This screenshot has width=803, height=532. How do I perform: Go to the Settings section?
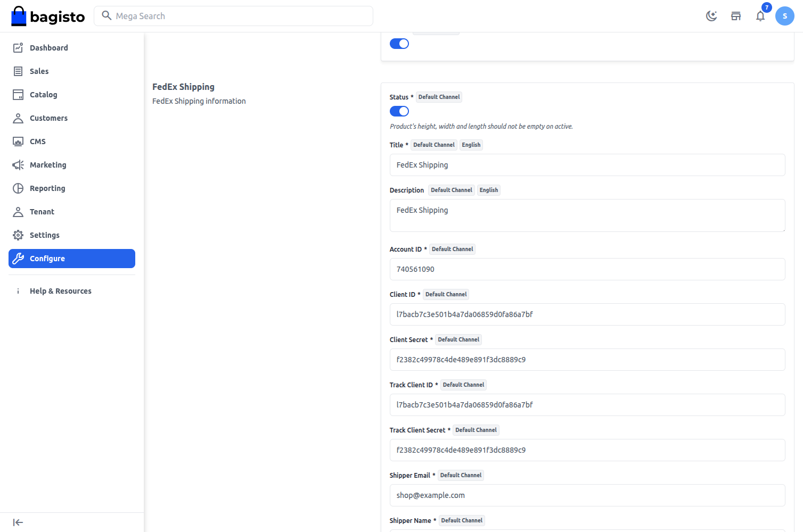click(x=72, y=235)
